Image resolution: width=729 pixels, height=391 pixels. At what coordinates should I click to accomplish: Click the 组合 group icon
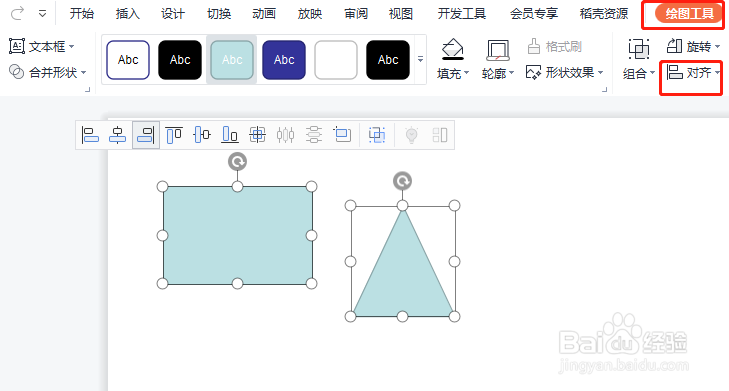coord(639,49)
